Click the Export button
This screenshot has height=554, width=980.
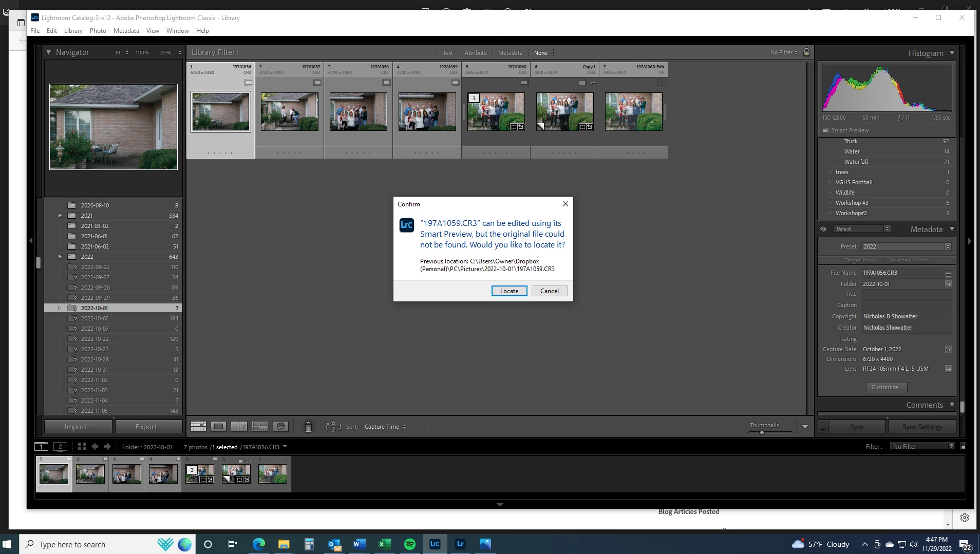pos(148,427)
